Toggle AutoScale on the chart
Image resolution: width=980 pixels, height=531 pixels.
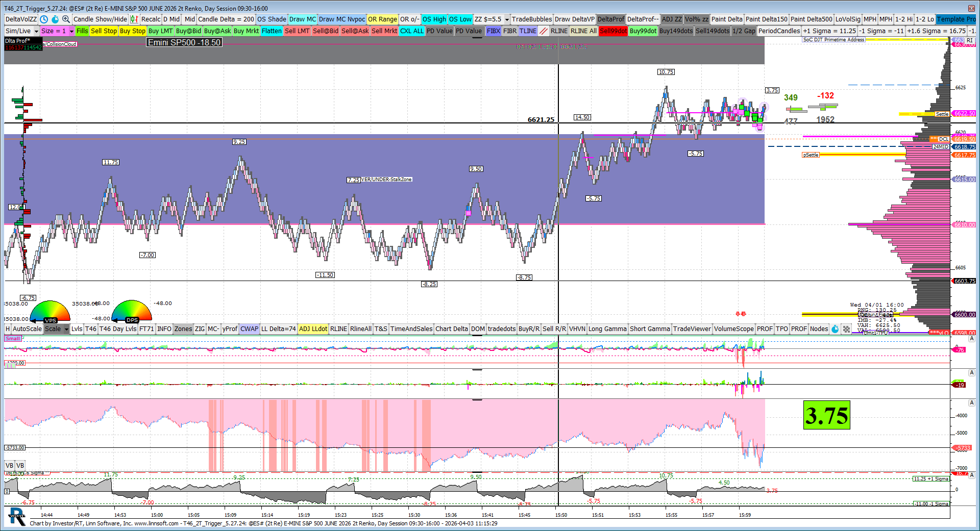click(x=27, y=329)
